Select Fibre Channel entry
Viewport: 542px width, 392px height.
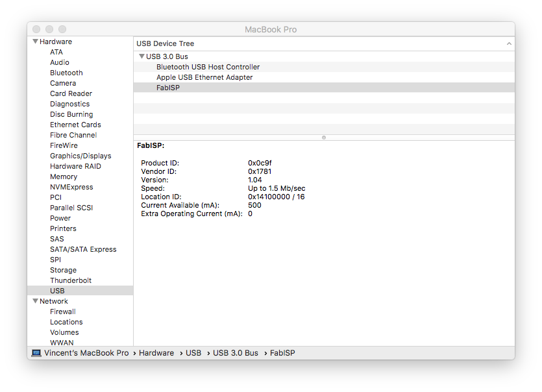point(73,135)
